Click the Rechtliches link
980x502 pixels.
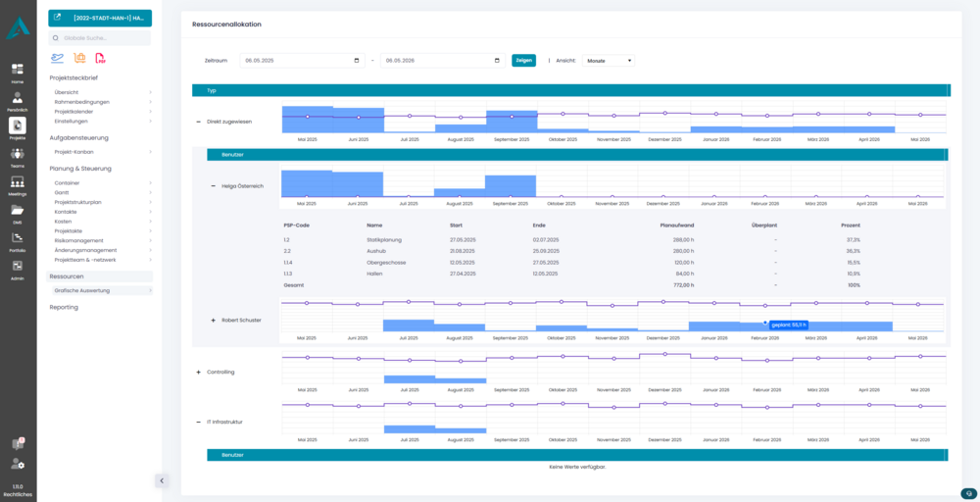point(18,494)
